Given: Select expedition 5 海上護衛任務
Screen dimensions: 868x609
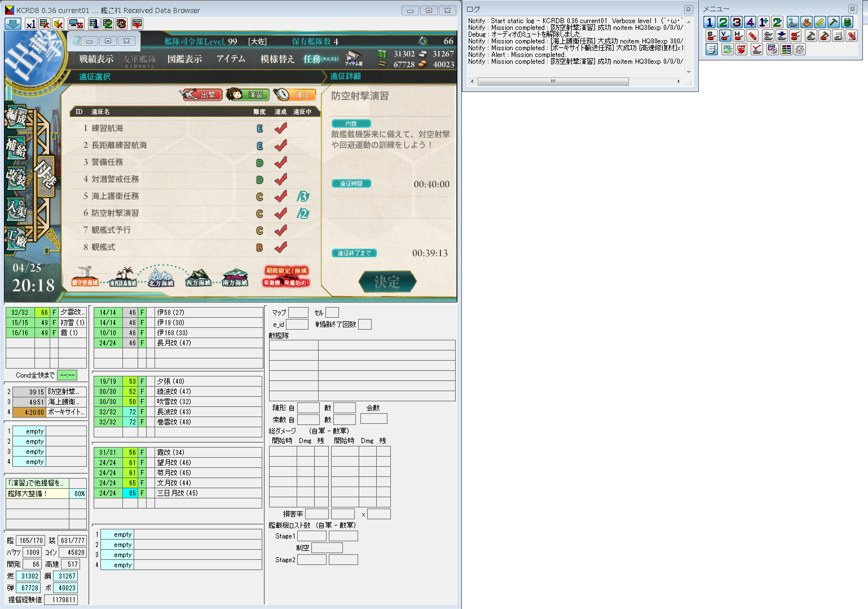Looking at the screenshot, I should click(x=191, y=196).
